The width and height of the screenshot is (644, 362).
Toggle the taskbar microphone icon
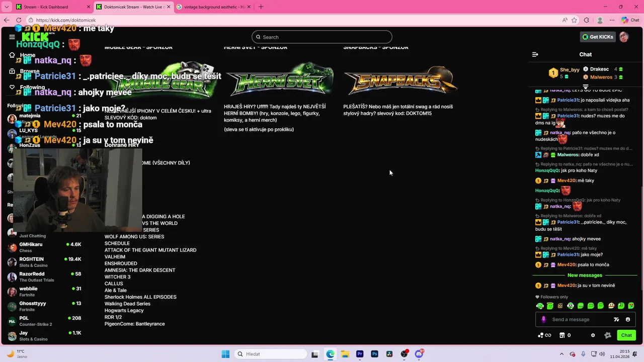[584, 354]
